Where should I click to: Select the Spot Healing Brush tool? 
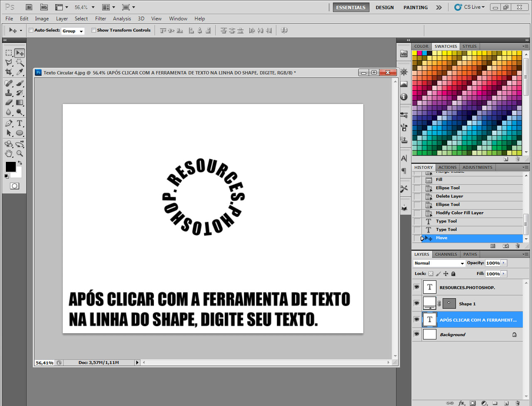(x=9, y=83)
